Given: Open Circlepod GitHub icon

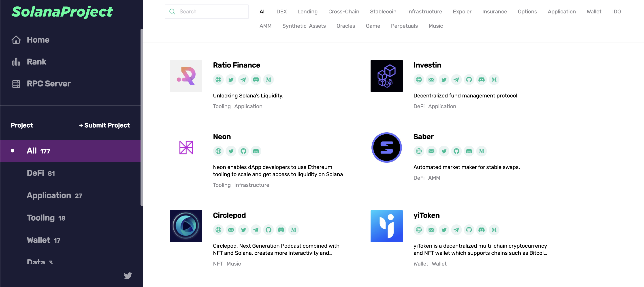Looking at the screenshot, I should (x=269, y=230).
